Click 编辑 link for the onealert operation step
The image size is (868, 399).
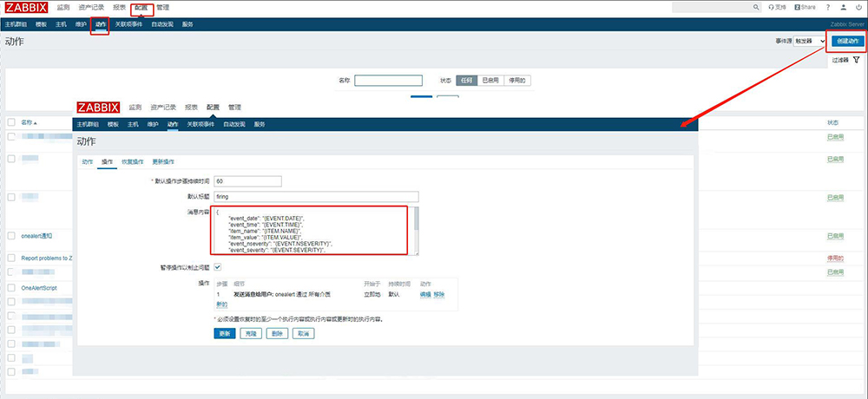pos(425,294)
